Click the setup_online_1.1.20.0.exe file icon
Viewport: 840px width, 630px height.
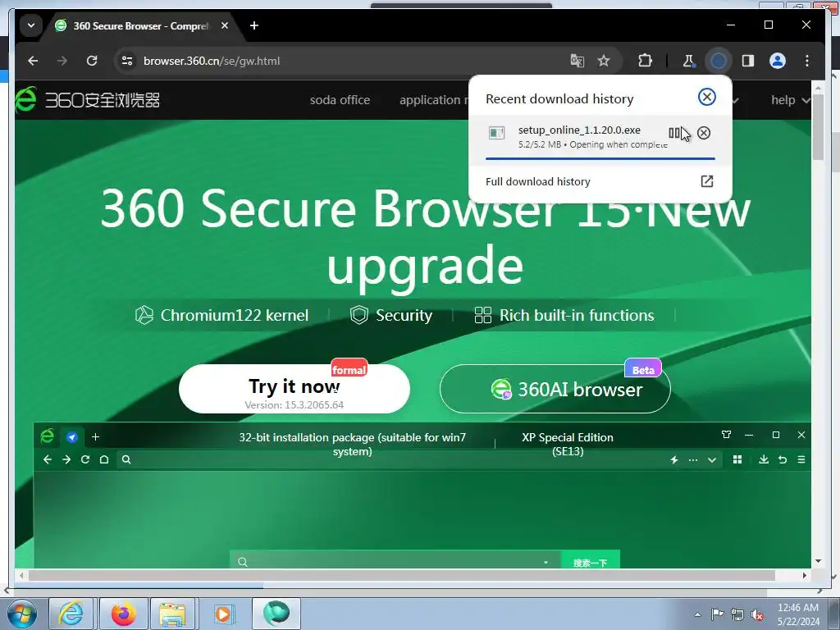pos(496,133)
